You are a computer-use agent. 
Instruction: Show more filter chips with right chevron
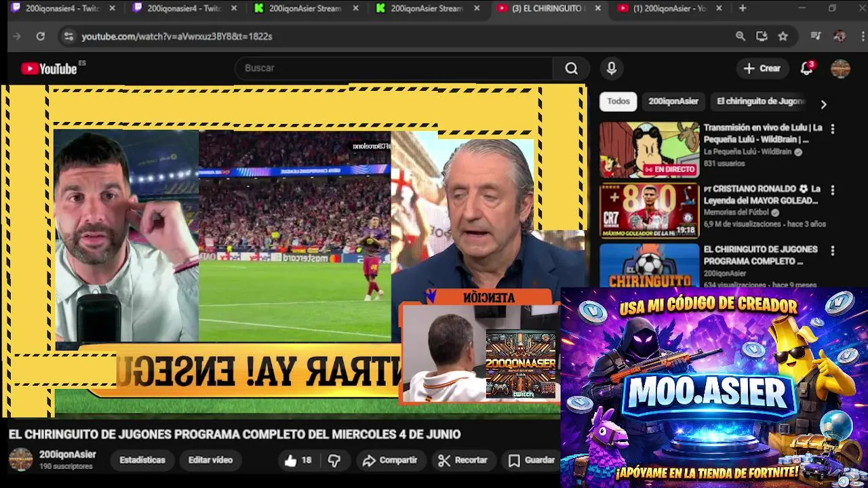click(823, 104)
